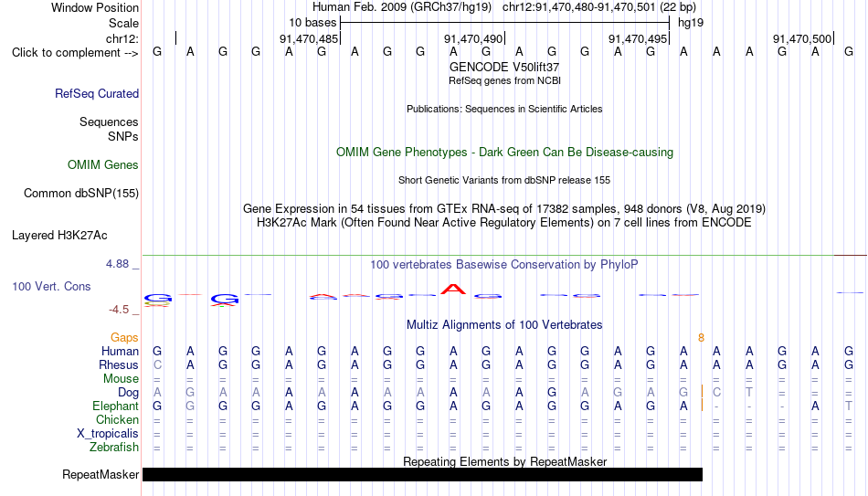Click 'Short Genetic Variants from dbSNP release 155'
Image resolution: width=868 pixels, height=496 pixels.
(504, 181)
